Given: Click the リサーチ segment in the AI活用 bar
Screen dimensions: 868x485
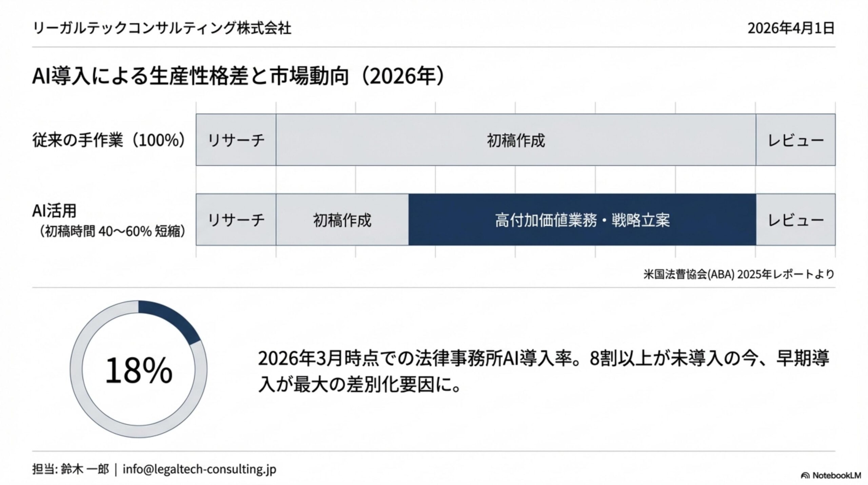Looking at the screenshot, I should click(x=236, y=220).
